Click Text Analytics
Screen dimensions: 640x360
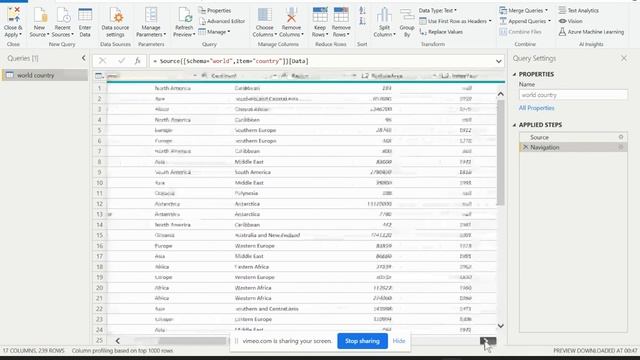(579, 10)
